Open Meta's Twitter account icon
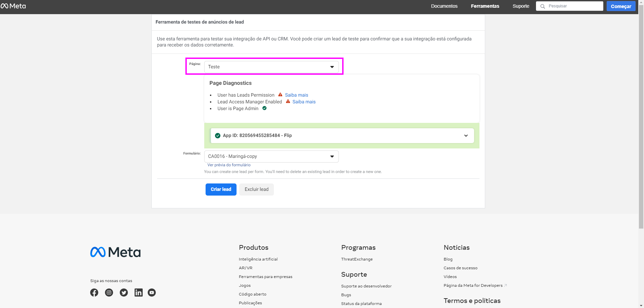The image size is (644, 308). click(x=124, y=293)
